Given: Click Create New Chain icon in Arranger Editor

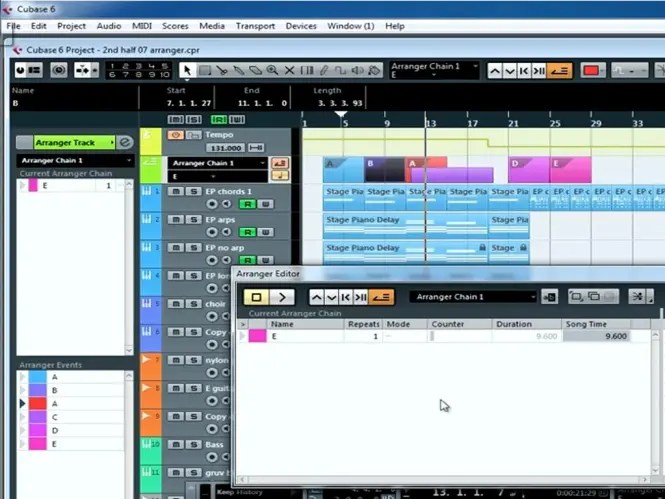Looking at the screenshot, I should [576, 296].
